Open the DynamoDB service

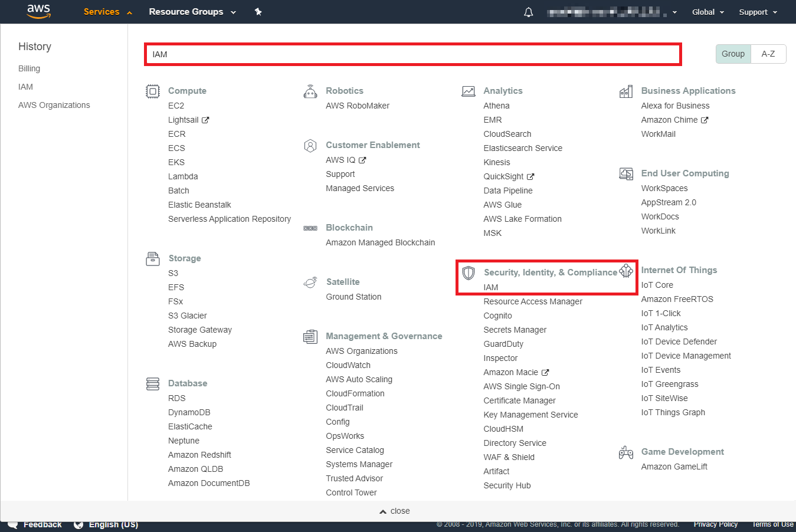pos(189,412)
